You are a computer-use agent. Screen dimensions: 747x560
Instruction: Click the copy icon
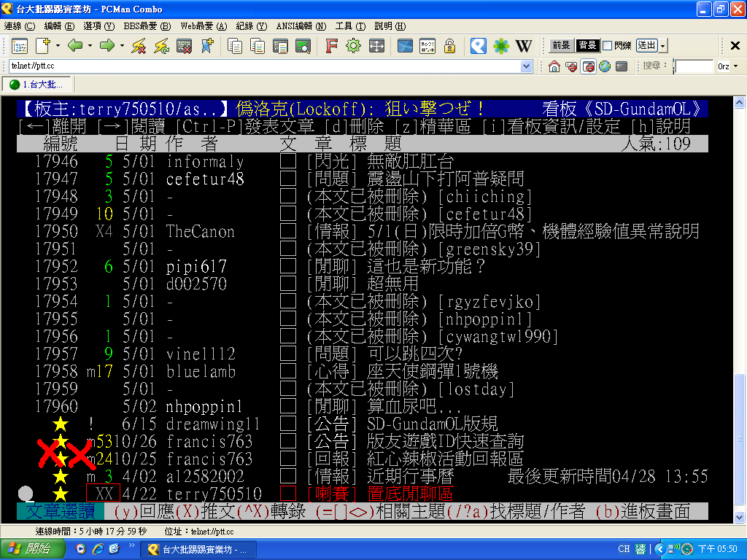(234, 46)
